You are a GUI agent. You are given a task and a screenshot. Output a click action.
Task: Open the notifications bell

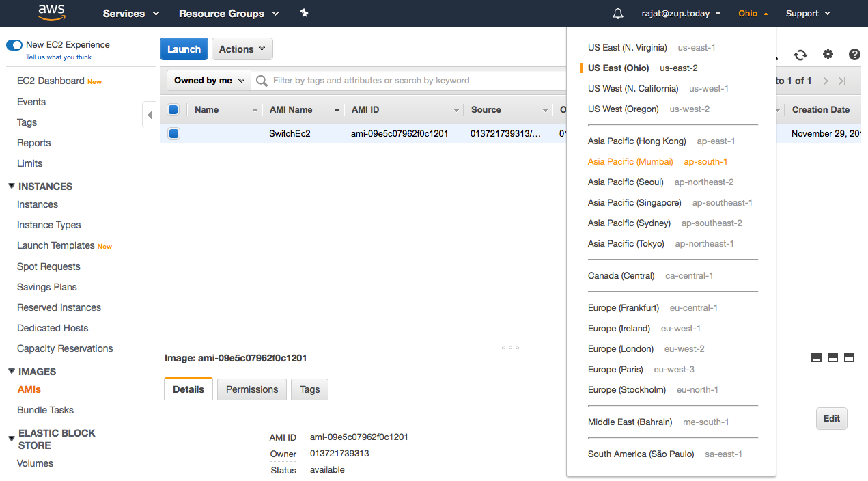(618, 14)
